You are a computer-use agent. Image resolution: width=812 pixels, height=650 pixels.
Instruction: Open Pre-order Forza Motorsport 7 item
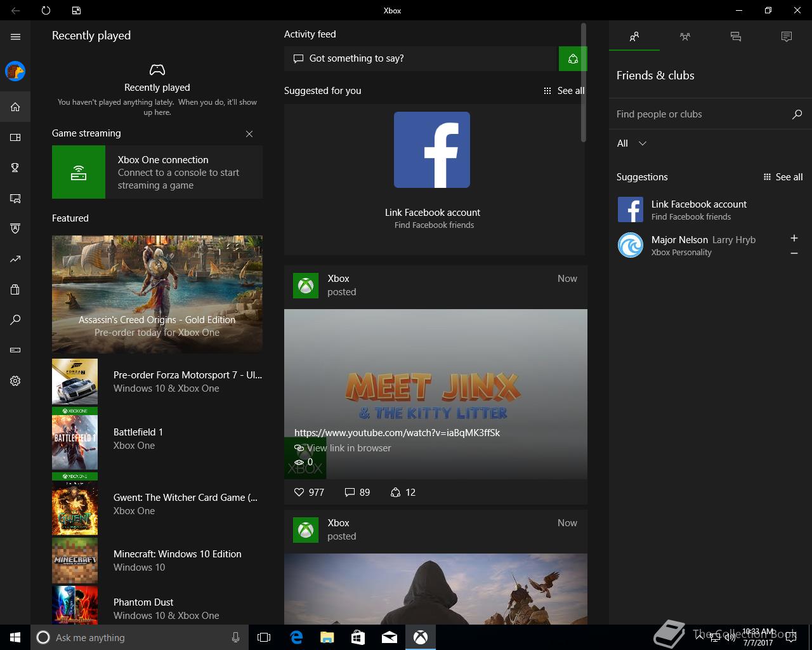(x=157, y=381)
